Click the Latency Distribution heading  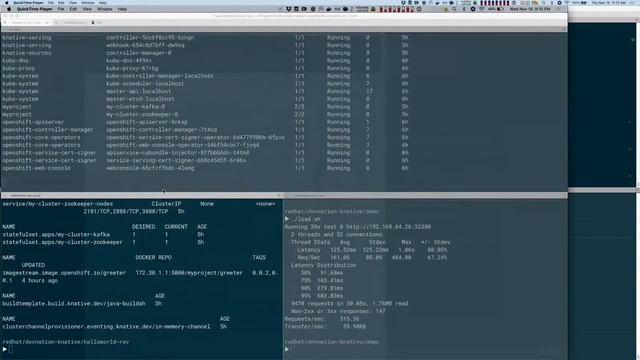click(323, 265)
